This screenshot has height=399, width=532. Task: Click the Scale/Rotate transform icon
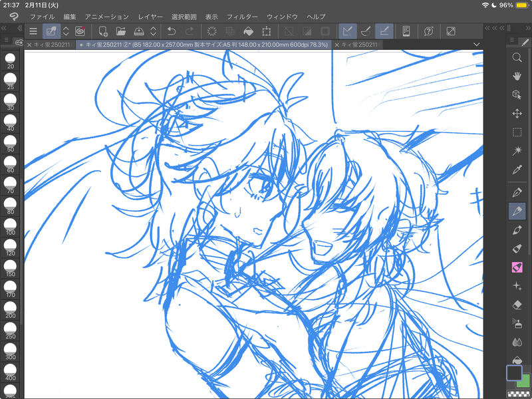pyautogui.click(x=267, y=31)
